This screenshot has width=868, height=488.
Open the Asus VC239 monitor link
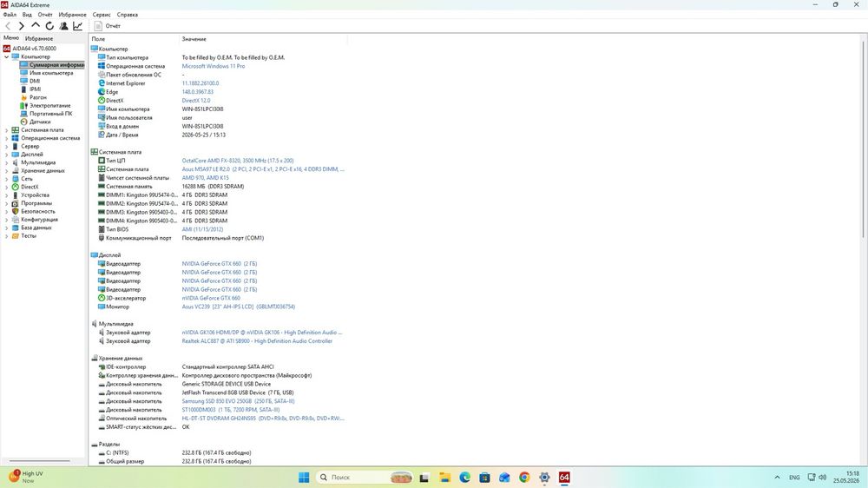coord(238,307)
